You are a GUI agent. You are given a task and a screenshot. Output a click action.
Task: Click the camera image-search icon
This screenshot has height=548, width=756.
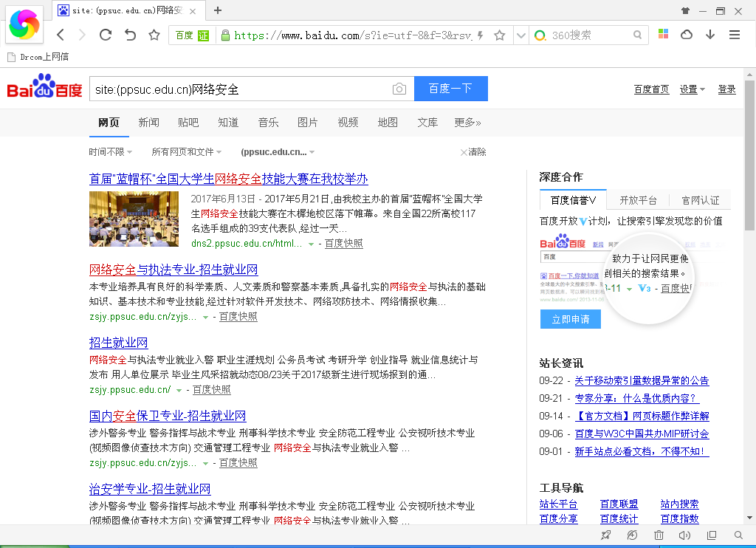click(x=399, y=89)
